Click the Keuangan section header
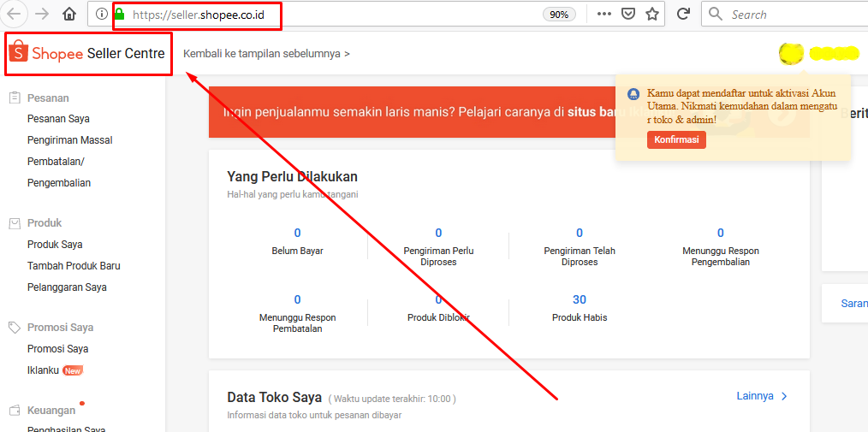 [x=51, y=411]
